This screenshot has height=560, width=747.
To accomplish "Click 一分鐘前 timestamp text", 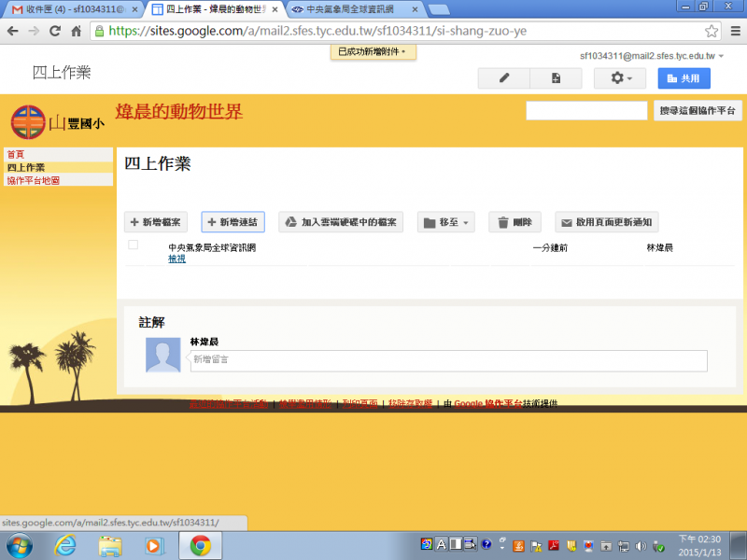I will (550, 248).
